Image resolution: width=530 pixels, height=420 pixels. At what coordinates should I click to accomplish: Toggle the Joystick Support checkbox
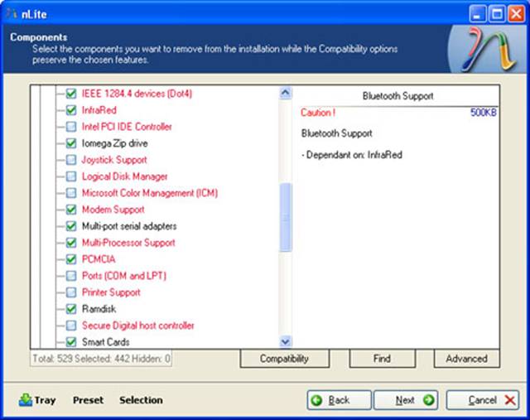[71, 160]
